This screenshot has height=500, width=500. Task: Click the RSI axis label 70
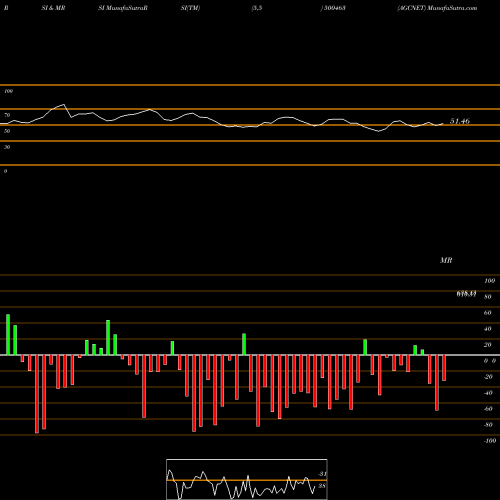[x=7, y=115]
